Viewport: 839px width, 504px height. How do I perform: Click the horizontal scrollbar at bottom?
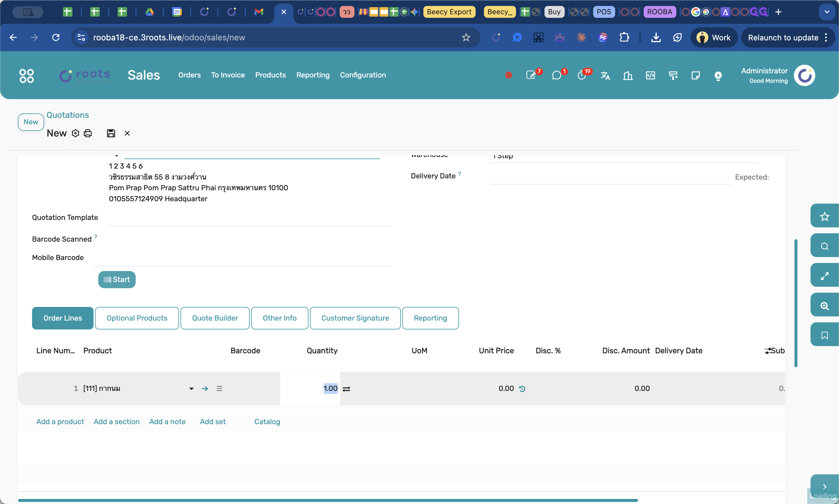[328, 500]
